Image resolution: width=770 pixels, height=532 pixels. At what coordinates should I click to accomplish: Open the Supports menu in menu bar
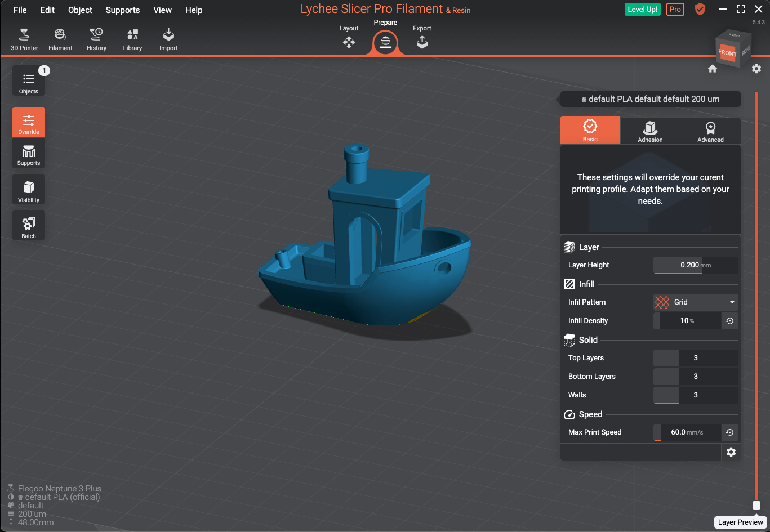tap(122, 10)
